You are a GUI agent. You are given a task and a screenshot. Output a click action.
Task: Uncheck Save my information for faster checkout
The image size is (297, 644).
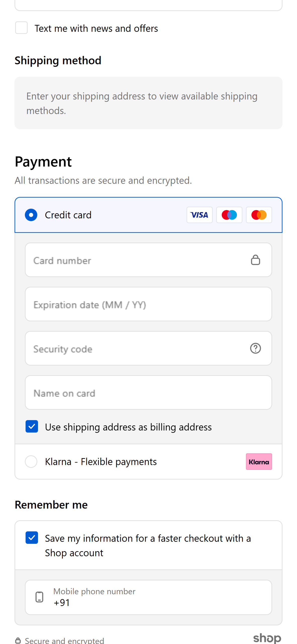32,538
